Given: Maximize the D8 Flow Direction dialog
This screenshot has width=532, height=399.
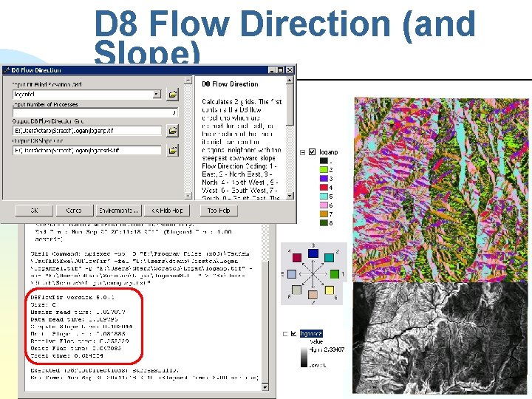Looking at the screenshot, I should coord(281,70).
